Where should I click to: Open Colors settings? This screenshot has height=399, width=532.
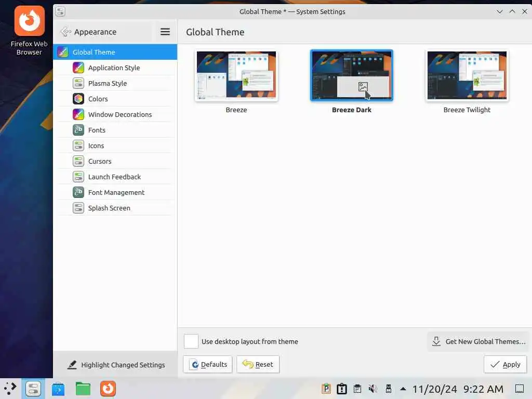pyautogui.click(x=115, y=99)
